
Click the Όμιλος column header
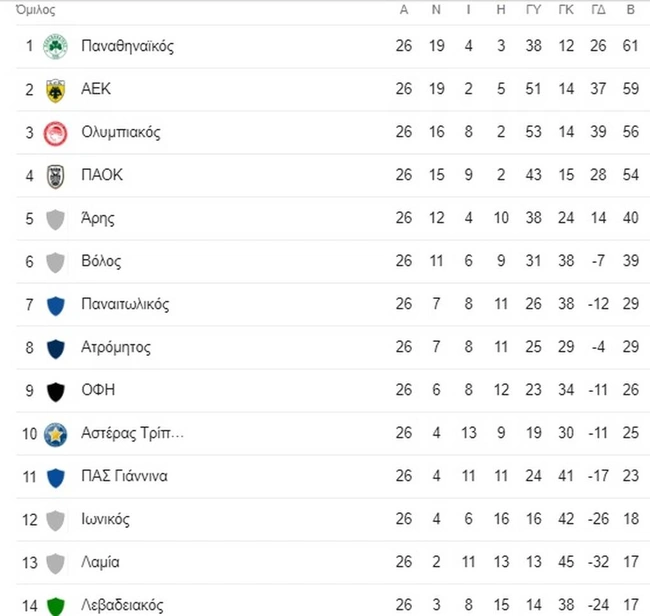(36, 10)
